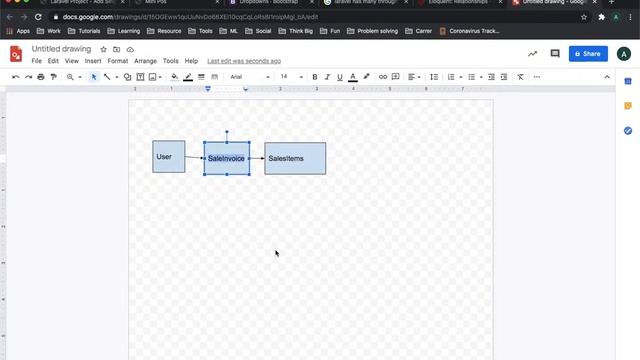
Task: Open the View menu
Action: pyautogui.click(x=72, y=61)
